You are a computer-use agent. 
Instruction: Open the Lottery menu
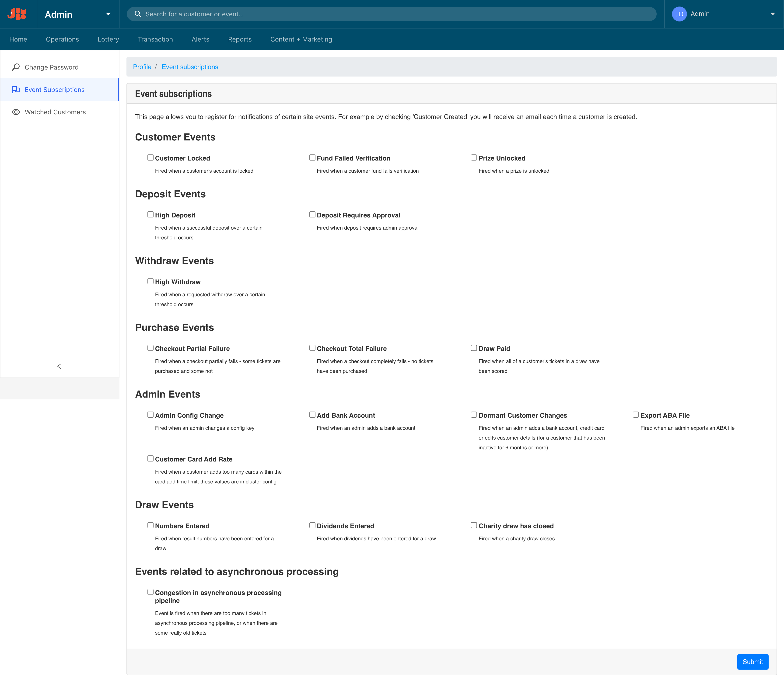coord(108,39)
